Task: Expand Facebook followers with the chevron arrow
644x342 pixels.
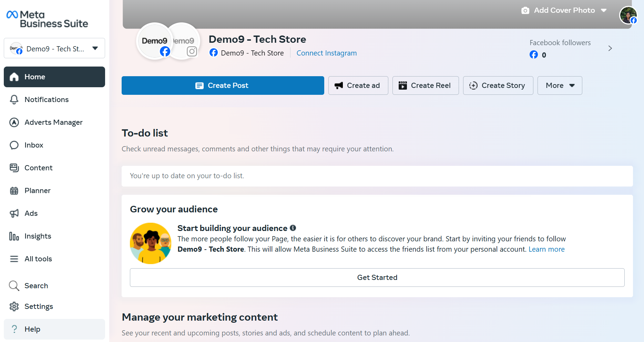Action: (610, 48)
